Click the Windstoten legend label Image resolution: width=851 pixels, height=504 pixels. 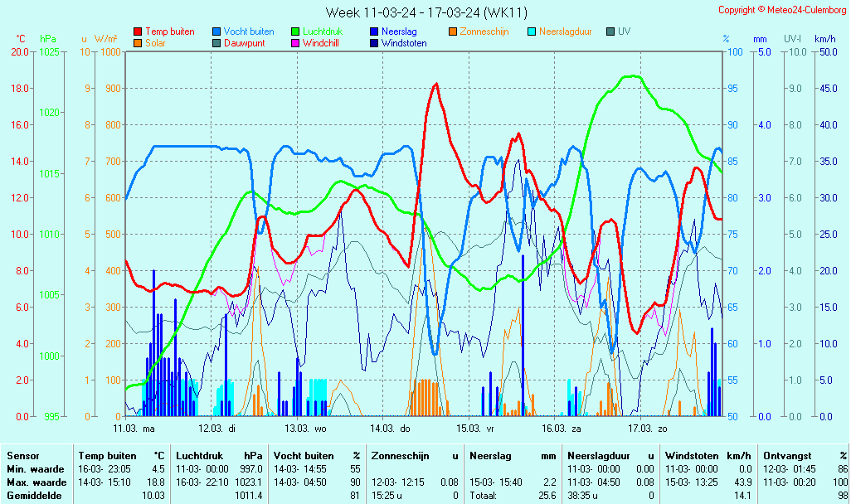click(404, 43)
